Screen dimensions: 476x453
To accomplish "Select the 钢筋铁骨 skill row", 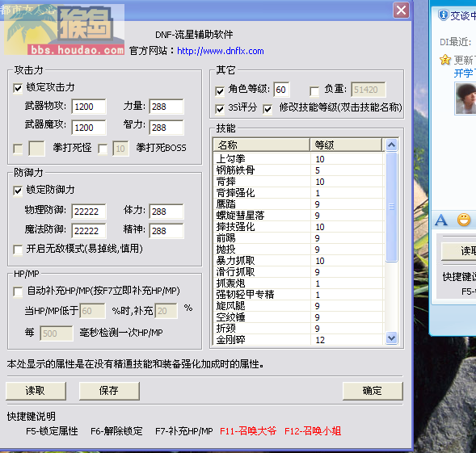I will (299, 170).
